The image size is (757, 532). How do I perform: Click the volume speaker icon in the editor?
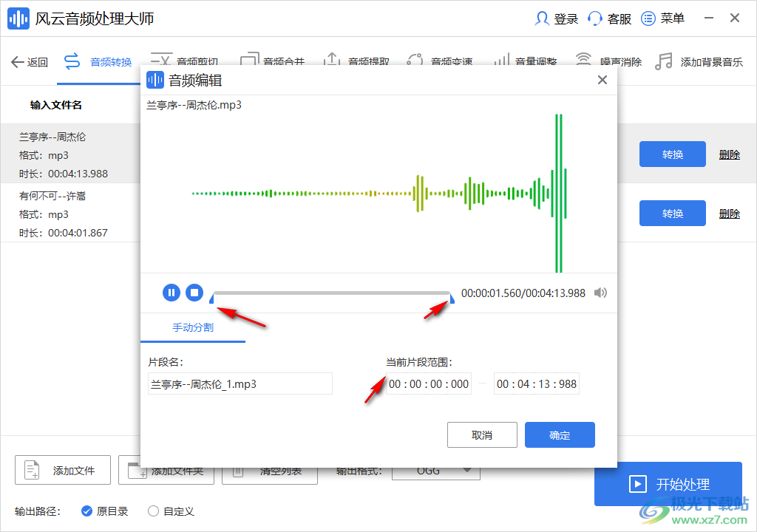tap(600, 293)
